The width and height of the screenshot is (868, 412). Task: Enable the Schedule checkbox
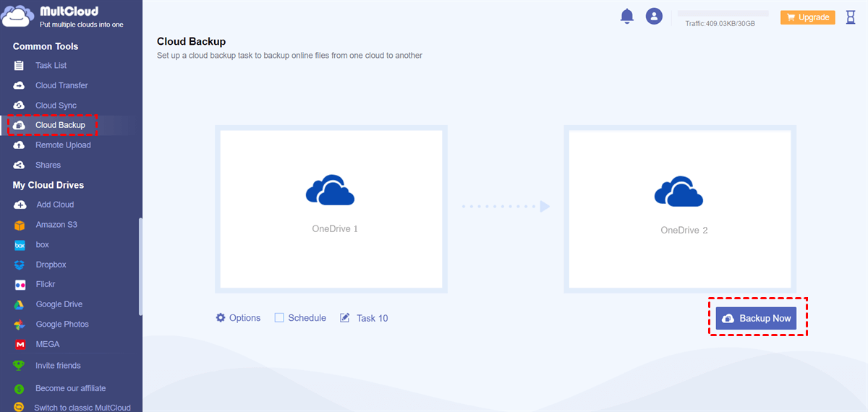point(279,318)
